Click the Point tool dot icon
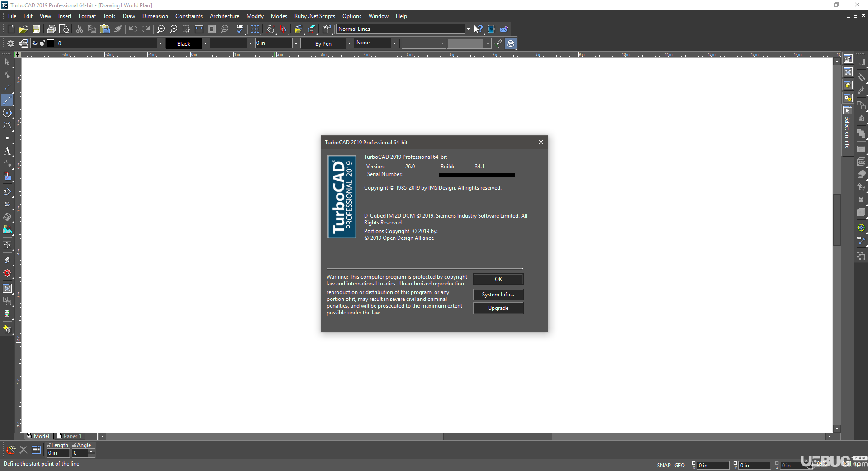This screenshot has height=471, width=868. [x=7, y=138]
